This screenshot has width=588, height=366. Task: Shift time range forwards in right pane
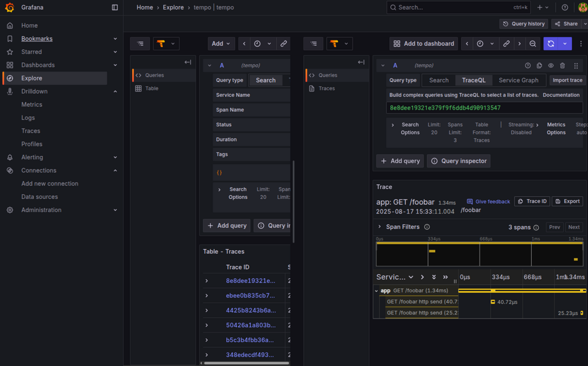click(x=520, y=43)
